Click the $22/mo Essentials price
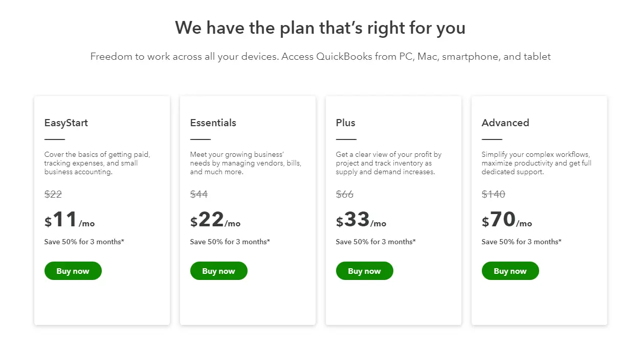The width and height of the screenshot is (644, 352). click(215, 220)
